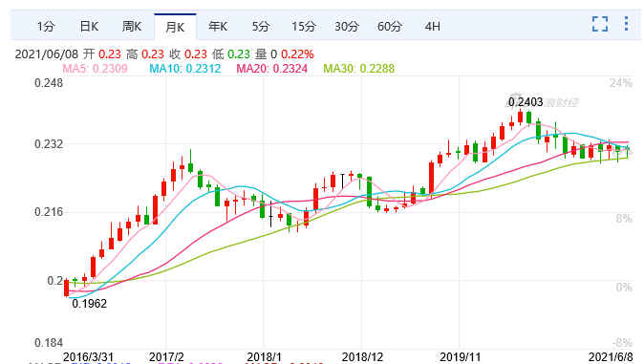The height and width of the screenshot is (364, 644).
Task: Click the MA30 indicator label
Action: coord(359,68)
